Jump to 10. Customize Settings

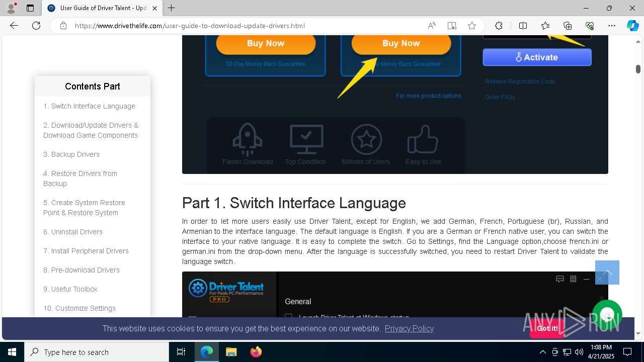point(79,308)
